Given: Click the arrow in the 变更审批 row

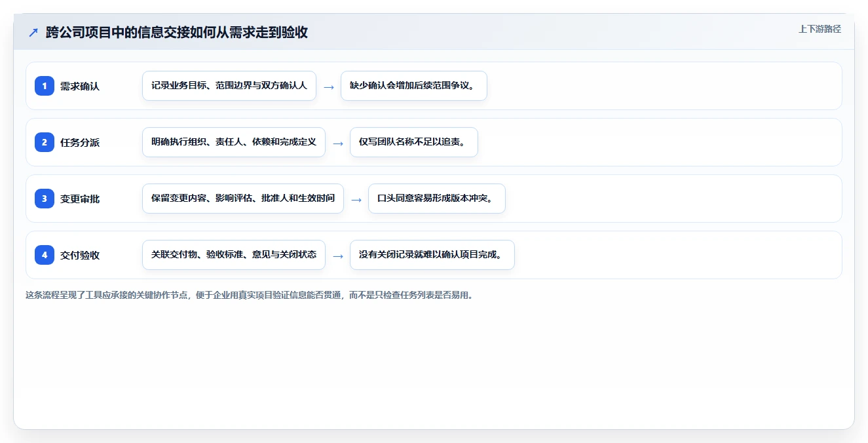Looking at the screenshot, I should pyautogui.click(x=356, y=199).
